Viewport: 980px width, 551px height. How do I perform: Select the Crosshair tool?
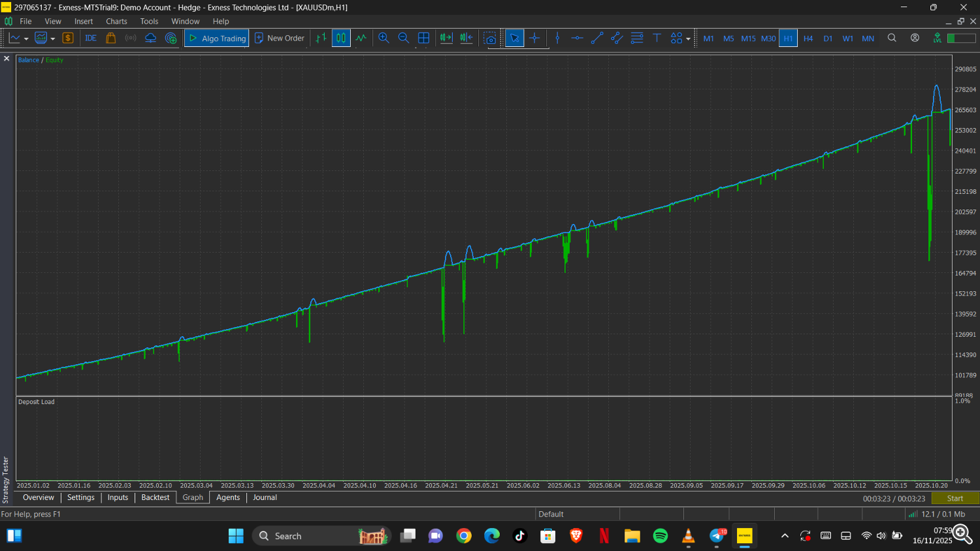click(x=534, y=38)
